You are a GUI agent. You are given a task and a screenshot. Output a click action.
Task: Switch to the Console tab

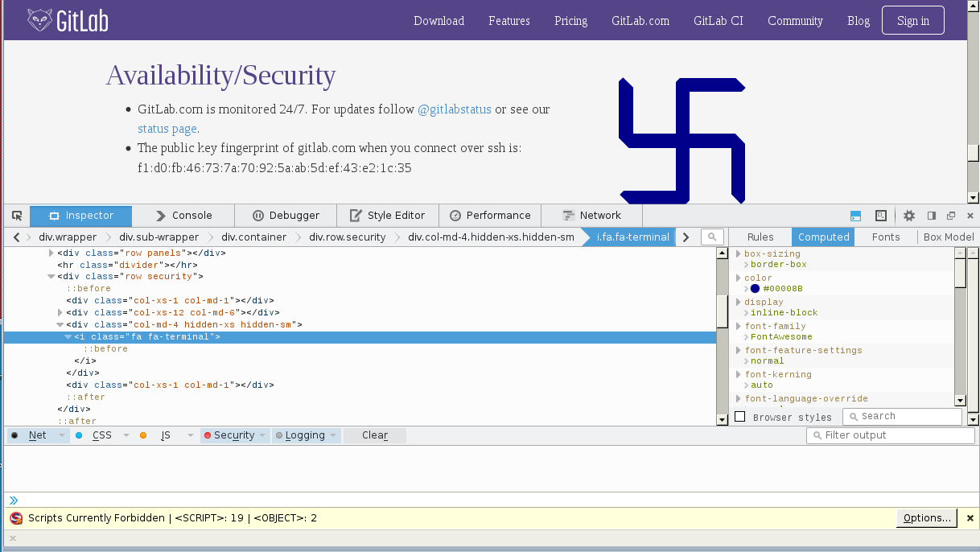pyautogui.click(x=183, y=216)
